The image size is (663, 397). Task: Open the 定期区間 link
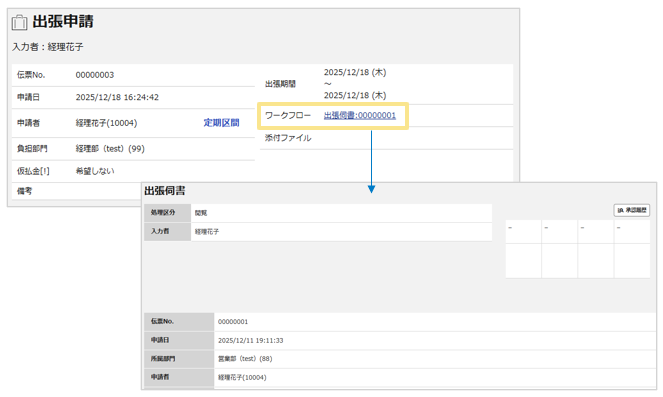tap(221, 123)
